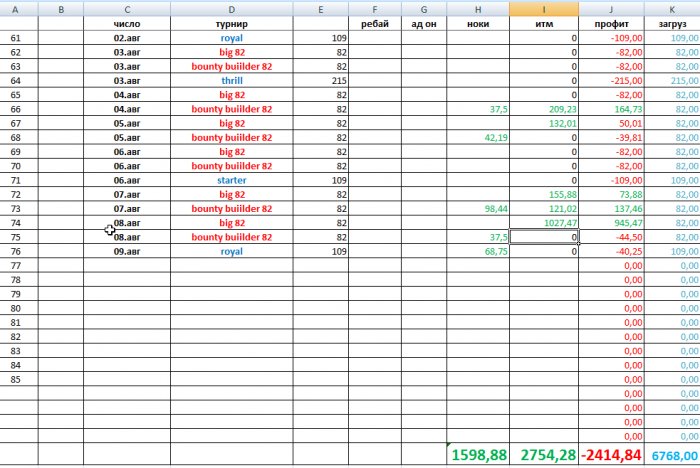This screenshot has height=468, width=700.
Task: Select row header 76
Action: pyautogui.click(x=16, y=251)
